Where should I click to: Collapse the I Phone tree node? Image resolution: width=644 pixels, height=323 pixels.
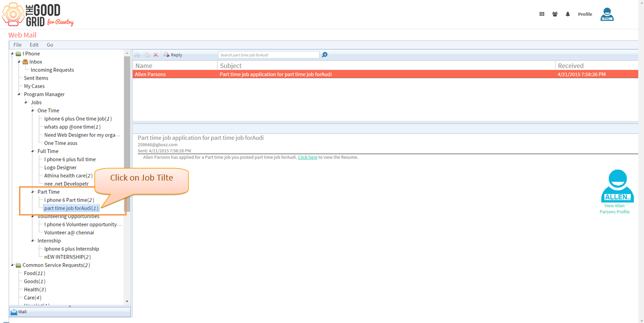[x=12, y=54]
